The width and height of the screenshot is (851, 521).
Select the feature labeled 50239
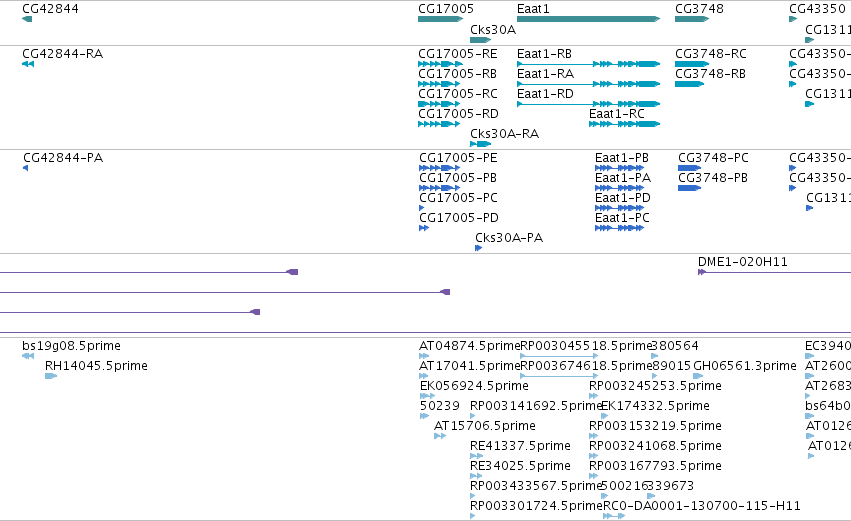tap(424, 417)
